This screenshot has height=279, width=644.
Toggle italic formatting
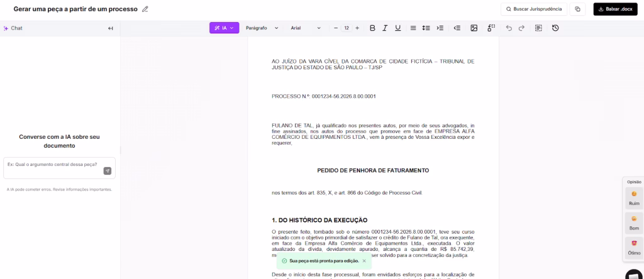tap(385, 28)
